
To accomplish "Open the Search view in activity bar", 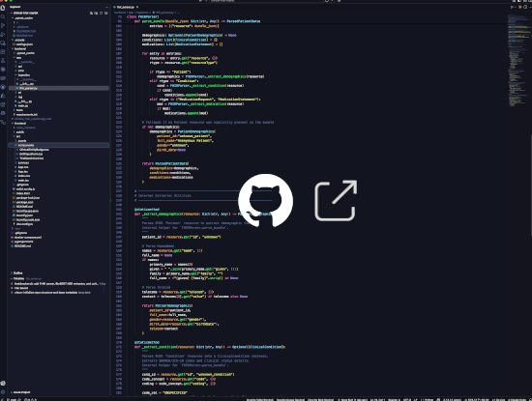I will tap(3, 16).
